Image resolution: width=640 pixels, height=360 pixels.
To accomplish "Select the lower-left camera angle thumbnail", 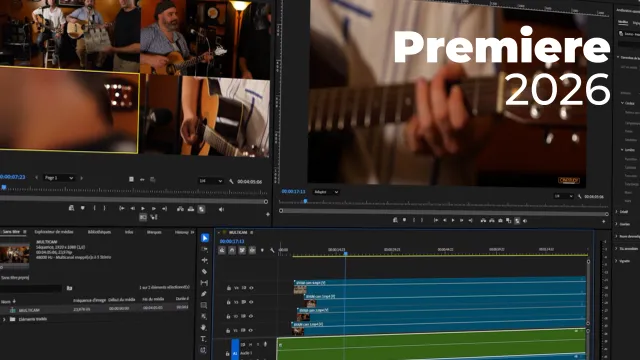I will (69, 110).
